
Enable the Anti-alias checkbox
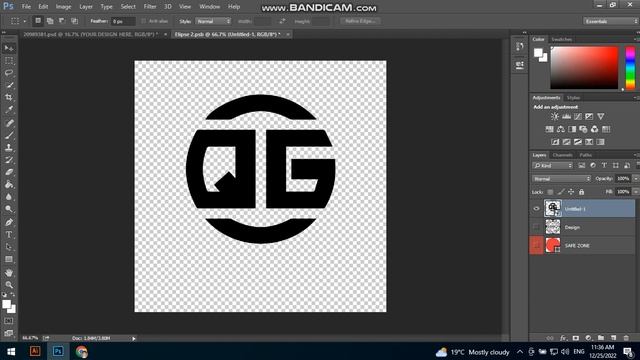point(143,21)
